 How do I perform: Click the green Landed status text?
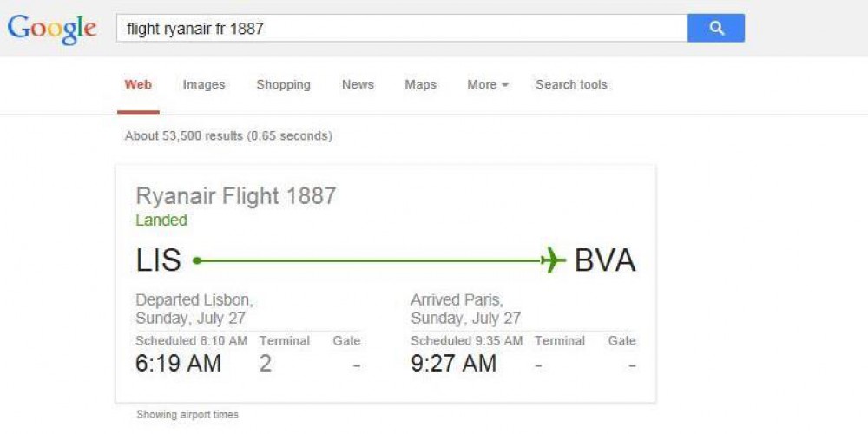161,220
